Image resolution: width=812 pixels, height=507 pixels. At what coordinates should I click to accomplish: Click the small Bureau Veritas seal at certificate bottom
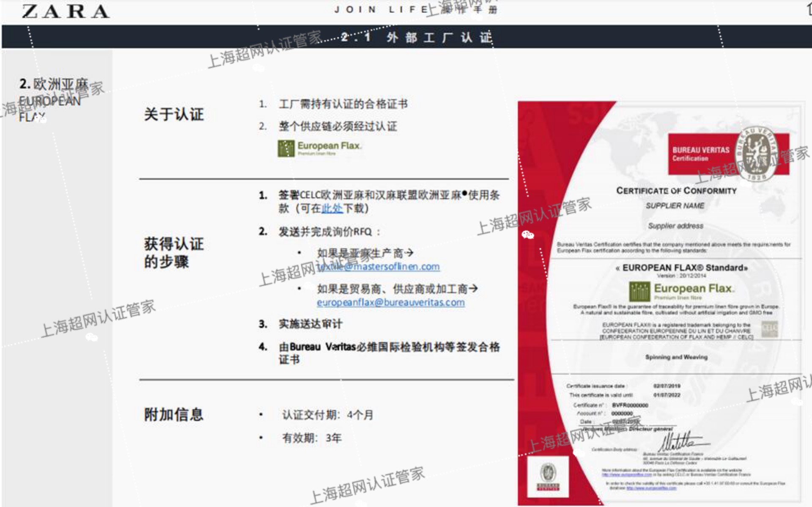pos(548,477)
